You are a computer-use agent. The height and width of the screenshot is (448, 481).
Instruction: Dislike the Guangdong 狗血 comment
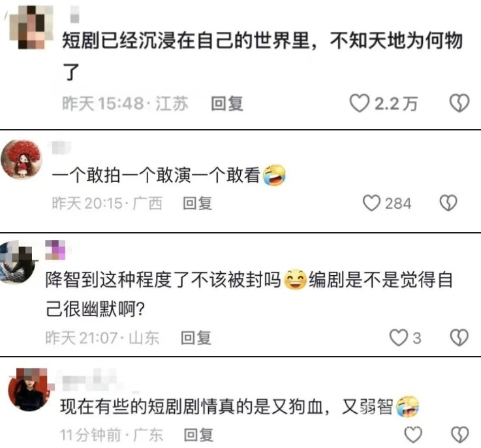click(460, 434)
